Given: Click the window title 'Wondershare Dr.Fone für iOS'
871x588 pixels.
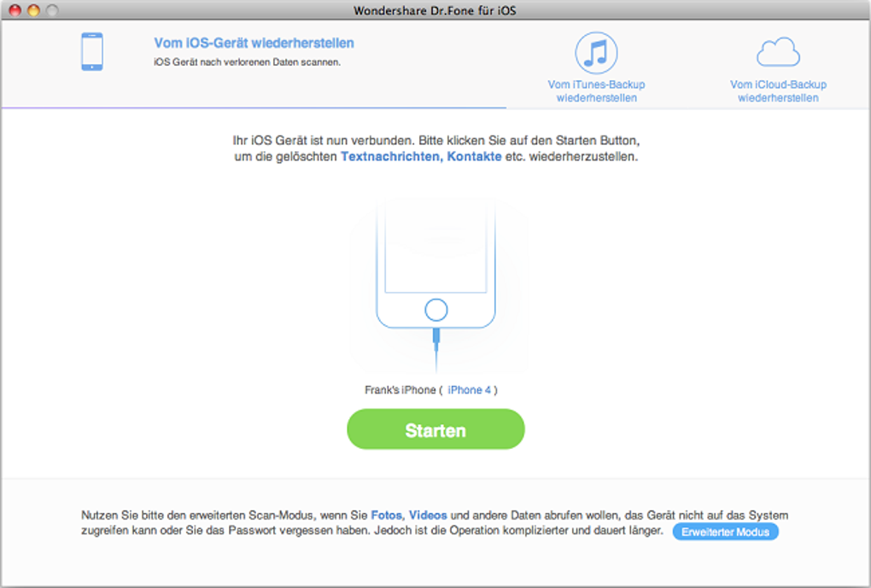Looking at the screenshot, I should click(435, 10).
